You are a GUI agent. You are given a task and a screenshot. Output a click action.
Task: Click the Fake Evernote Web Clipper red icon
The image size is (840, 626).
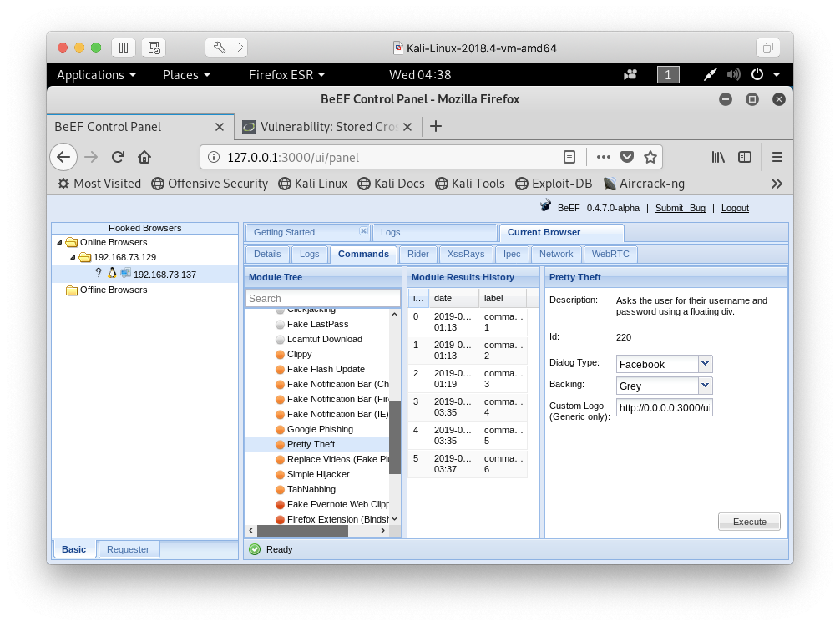point(280,505)
